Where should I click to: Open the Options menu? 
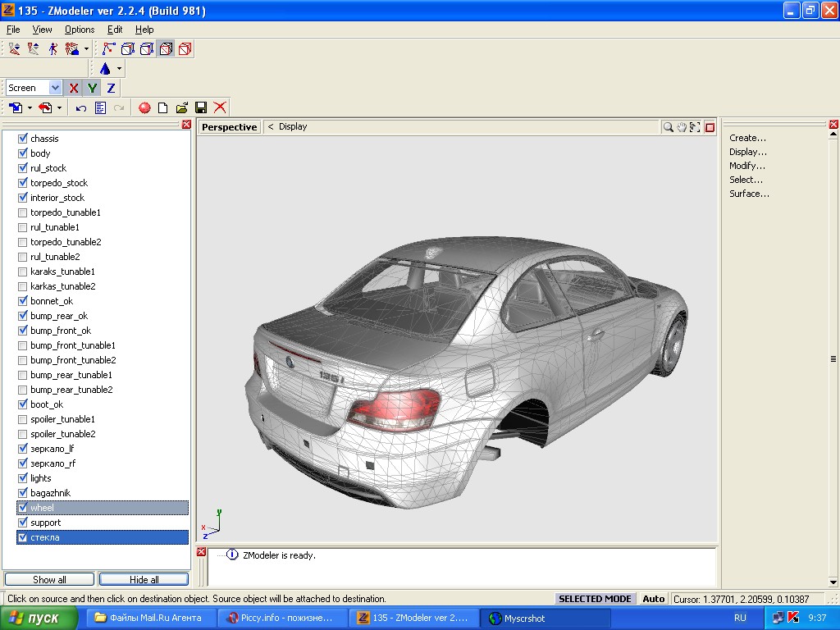(x=80, y=30)
